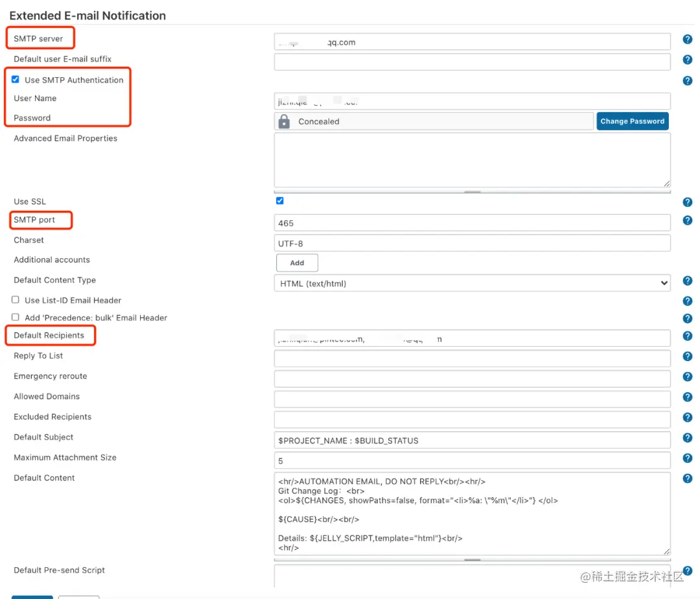Click the lock icon beside Concealed password

[x=284, y=121]
